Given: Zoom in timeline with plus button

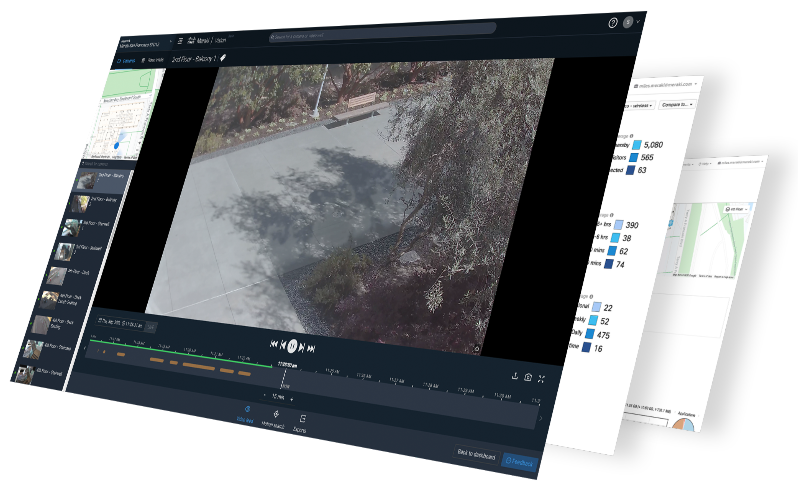Looking at the screenshot, I should click(x=292, y=399).
